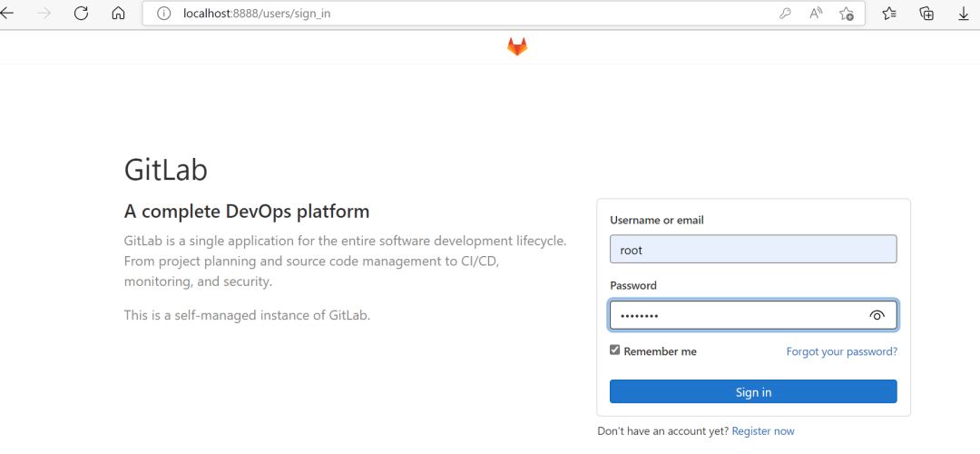Viewport: 980px width, 454px height.
Task: Focus the Username or email field
Action: [753, 250]
